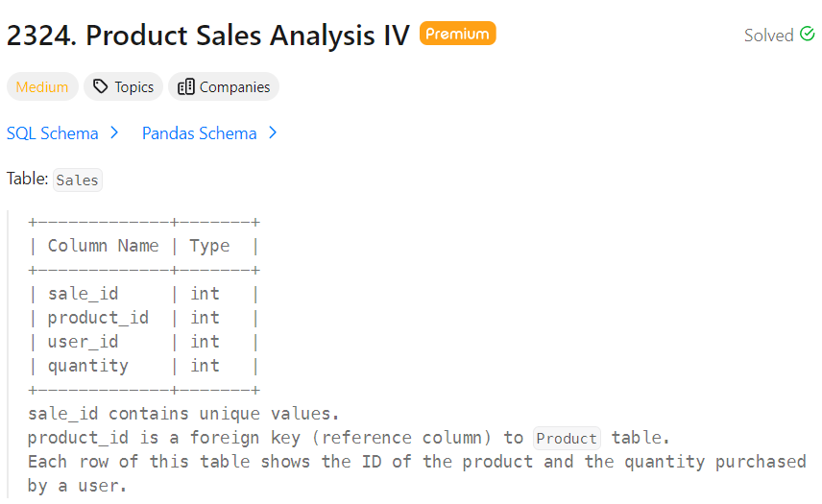Click the problem title Product Sales Analysis IV
The width and height of the screenshot is (822, 504).
(208, 36)
